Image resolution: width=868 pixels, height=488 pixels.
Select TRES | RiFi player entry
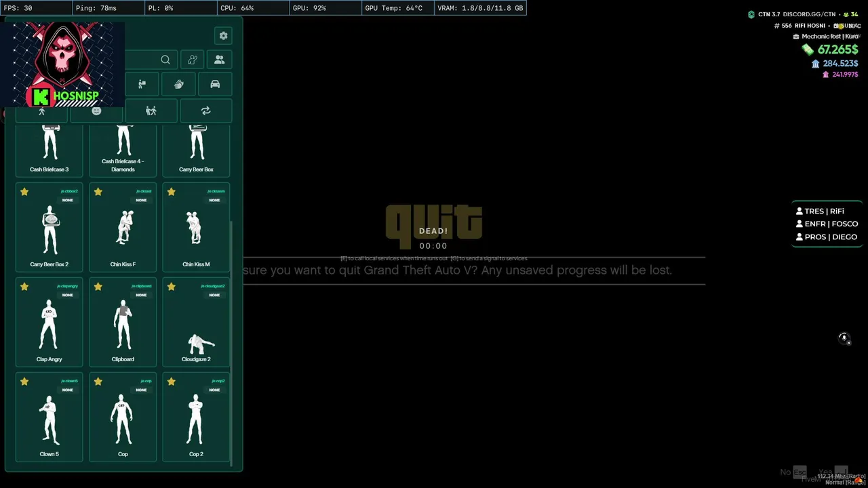[820, 211]
